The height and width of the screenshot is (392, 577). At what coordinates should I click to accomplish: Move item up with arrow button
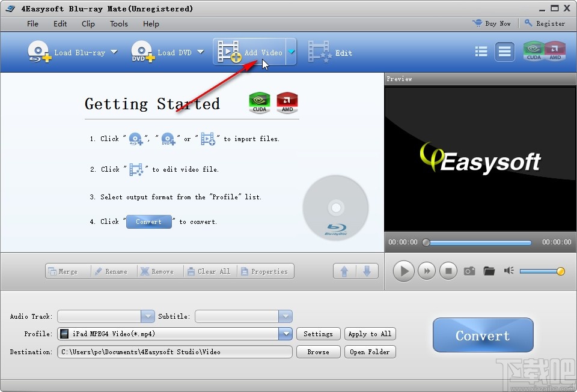tap(344, 271)
